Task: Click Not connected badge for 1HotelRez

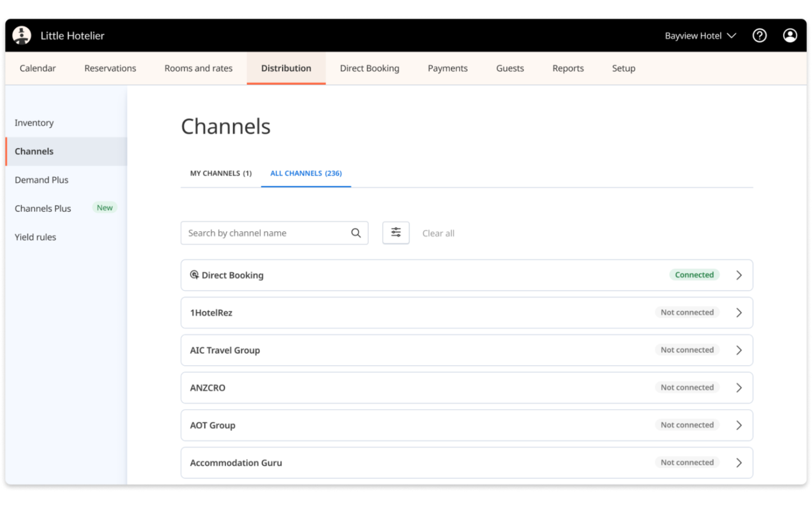Action: (x=687, y=313)
